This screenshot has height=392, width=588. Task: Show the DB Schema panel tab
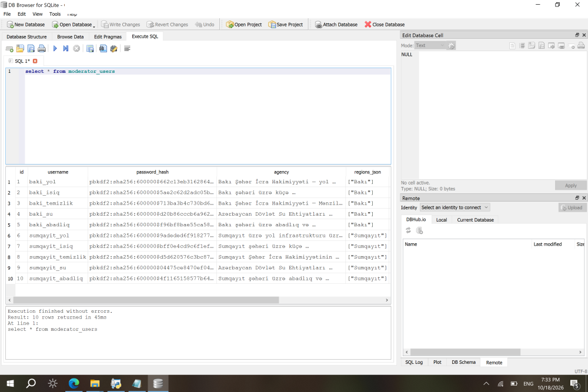[x=463, y=363]
